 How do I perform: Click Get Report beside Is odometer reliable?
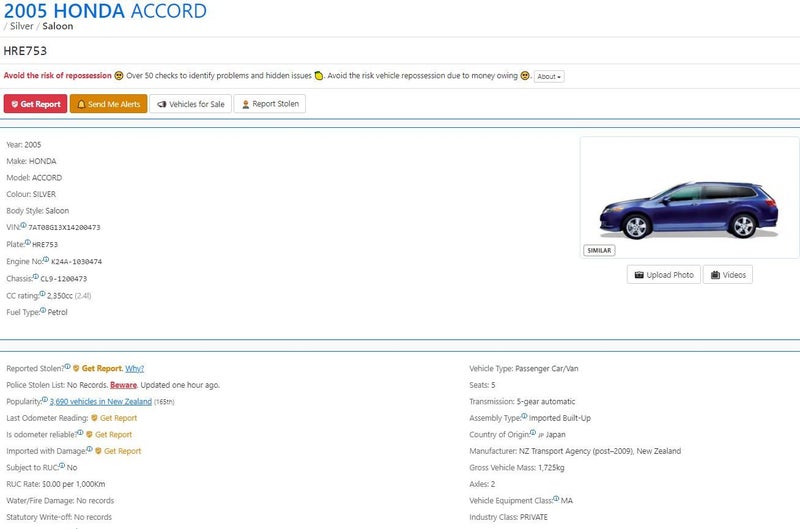coord(113,435)
